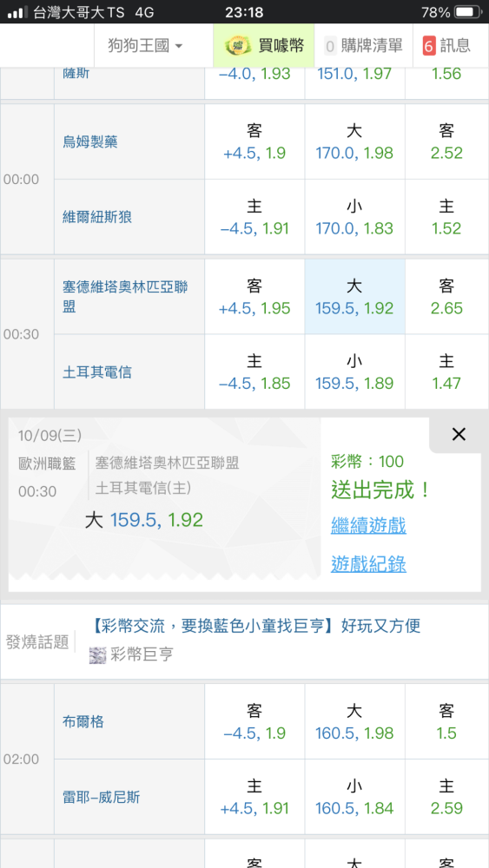Select 客 +4.5, 1.9 for 烏姆製藥

point(254,141)
